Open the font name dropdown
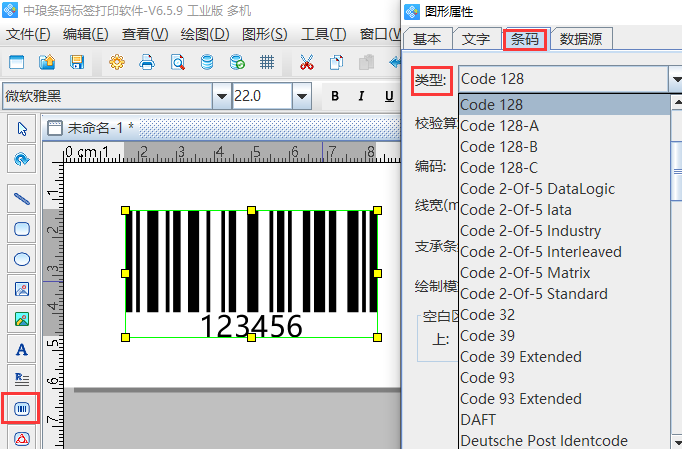This screenshot has height=449, width=682. click(x=221, y=96)
